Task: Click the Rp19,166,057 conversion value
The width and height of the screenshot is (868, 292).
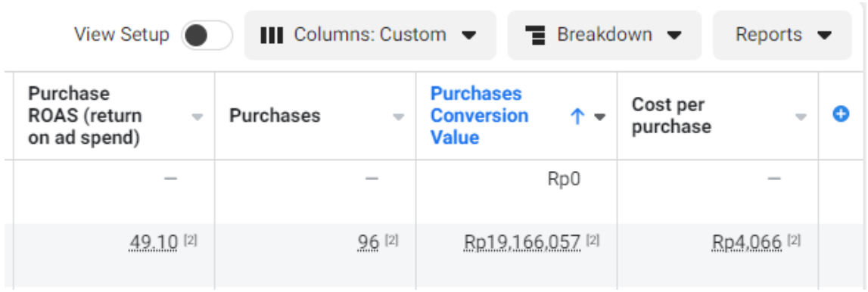Action: [523, 241]
